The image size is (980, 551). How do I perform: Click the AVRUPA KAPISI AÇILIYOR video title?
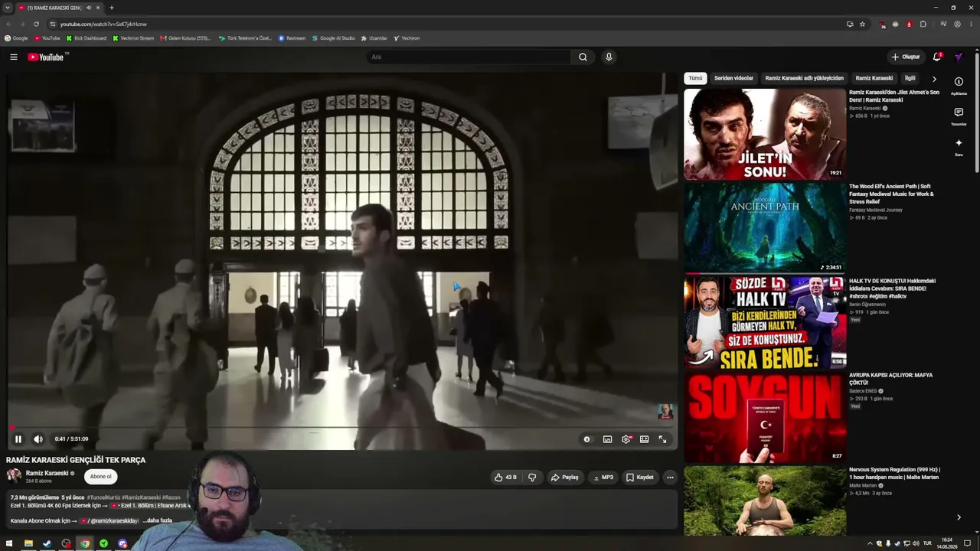[890, 379]
